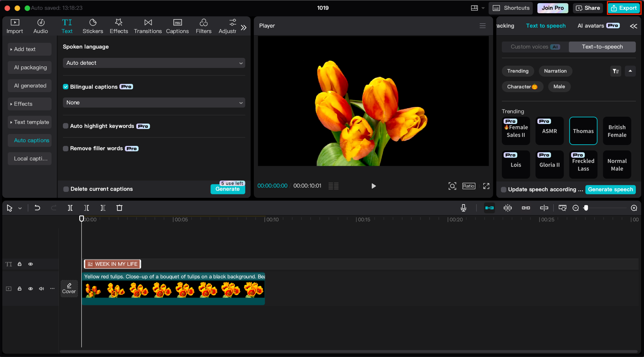This screenshot has height=357, width=644.
Task: Click the Undo icon in the timeline toolbar
Action: tap(37, 208)
